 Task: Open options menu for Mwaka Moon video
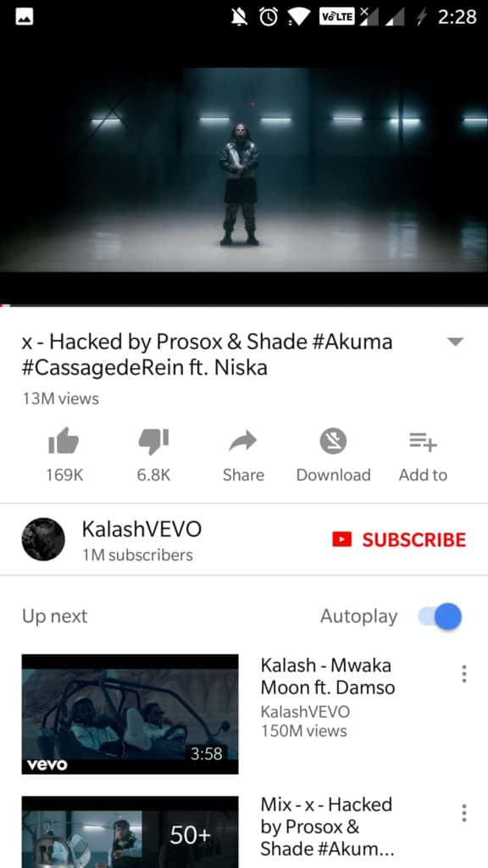(463, 674)
